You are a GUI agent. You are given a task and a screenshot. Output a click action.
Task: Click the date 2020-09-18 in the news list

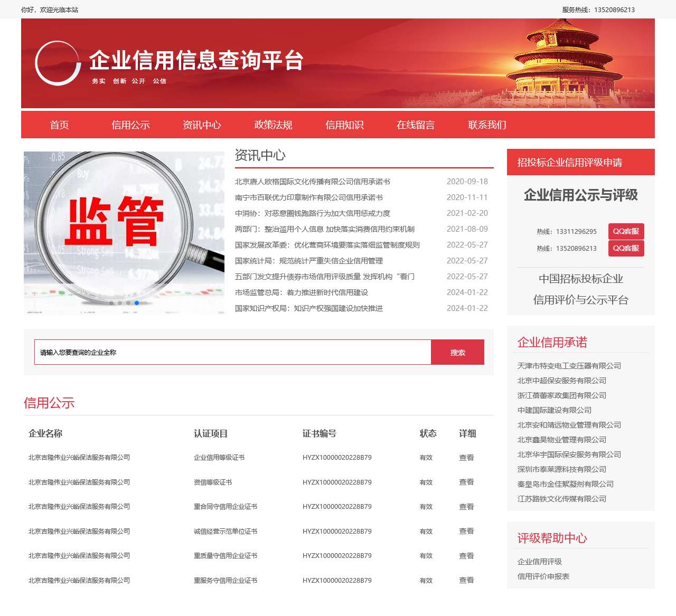(467, 182)
